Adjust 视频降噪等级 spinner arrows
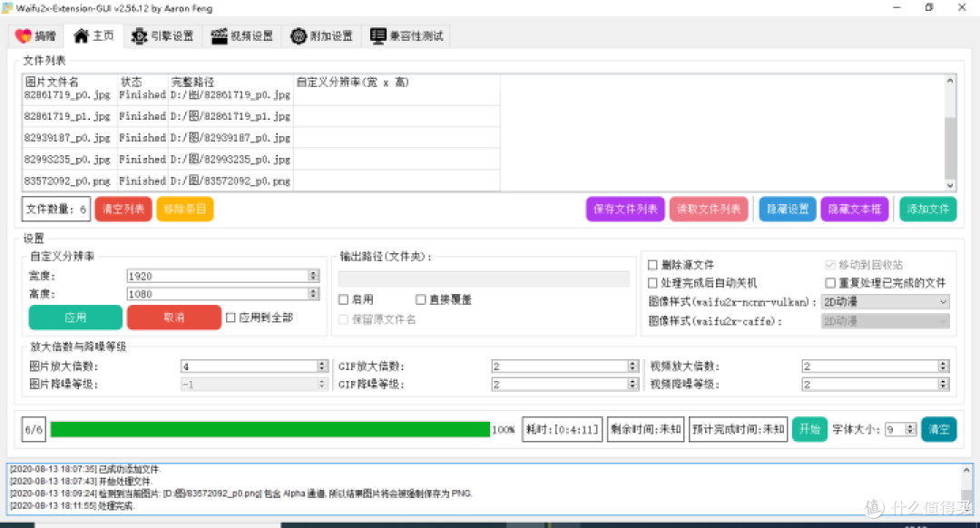980x528 pixels. point(943,385)
